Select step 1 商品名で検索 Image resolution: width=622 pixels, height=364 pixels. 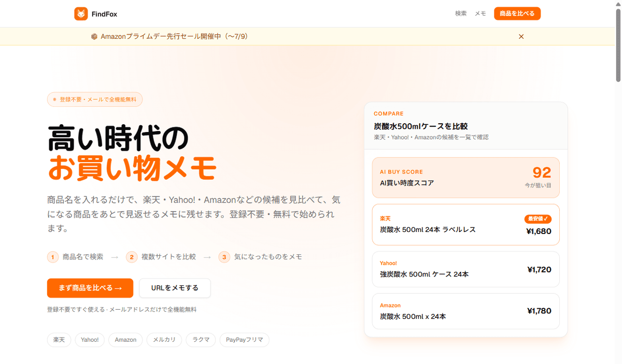click(76, 257)
